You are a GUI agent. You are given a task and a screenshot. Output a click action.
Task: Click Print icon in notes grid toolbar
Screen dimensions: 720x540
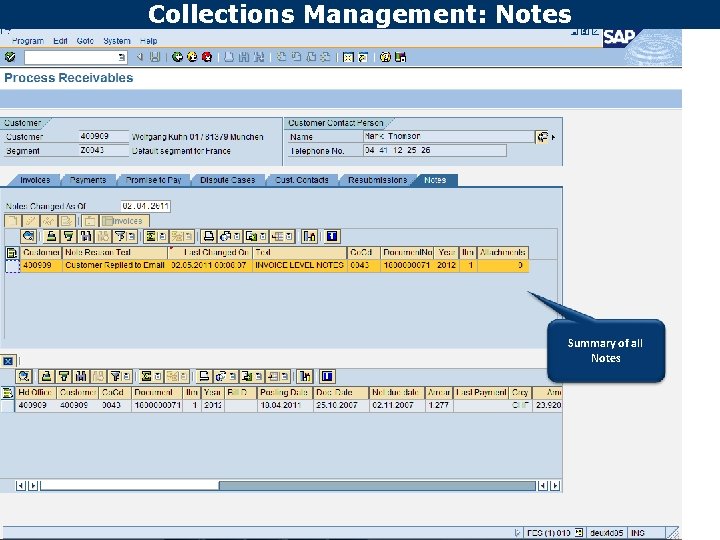(x=208, y=236)
